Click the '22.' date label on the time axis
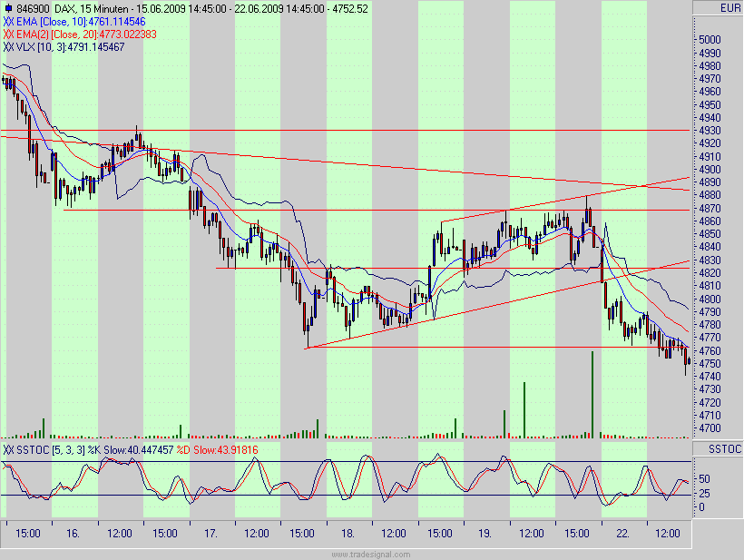744x560 pixels. pyautogui.click(x=622, y=534)
